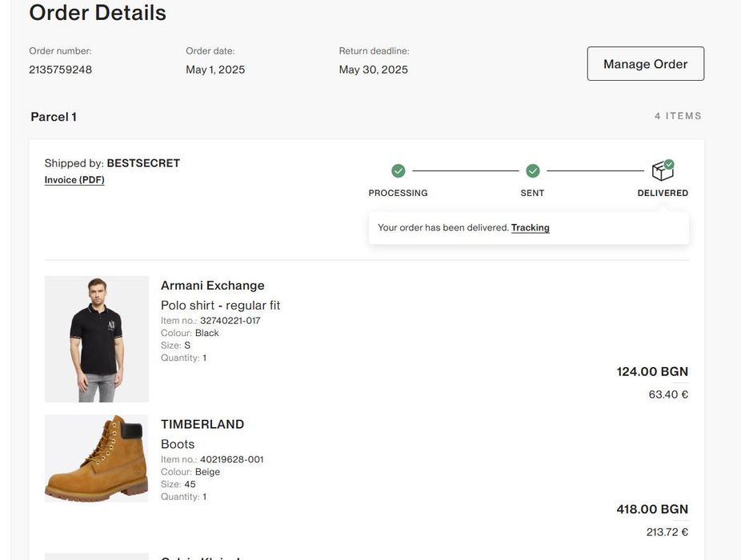
Task: Select the order date May 1, 2025
Action: (x=215, y=70)
